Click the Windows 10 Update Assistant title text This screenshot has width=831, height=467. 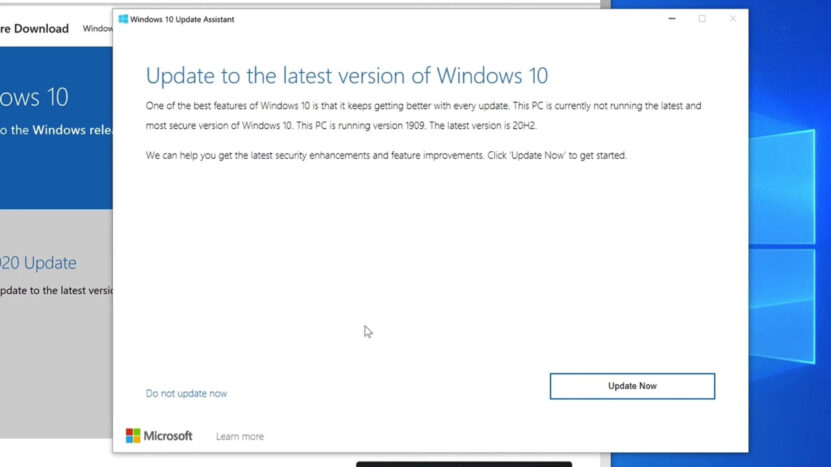[182, 20]
